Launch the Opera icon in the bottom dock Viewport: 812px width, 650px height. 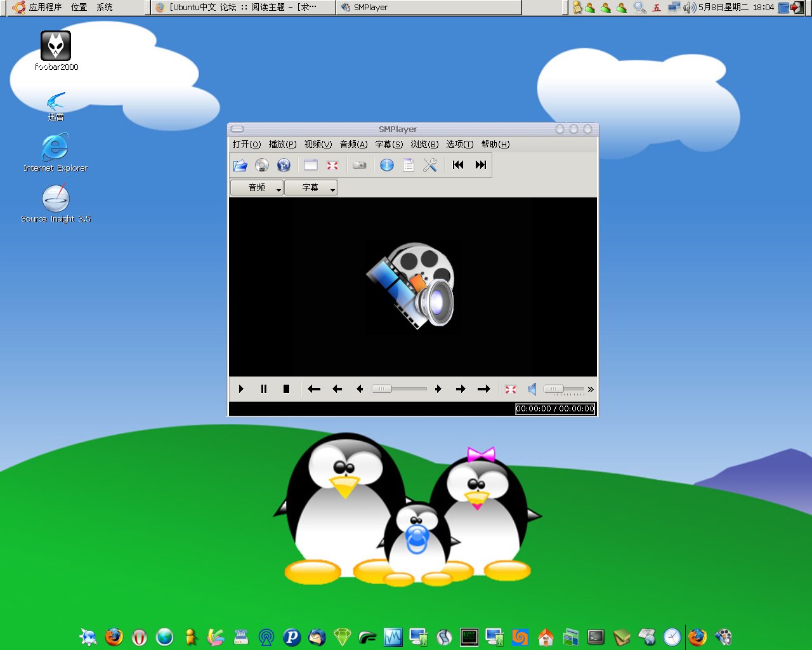(140, 637)
